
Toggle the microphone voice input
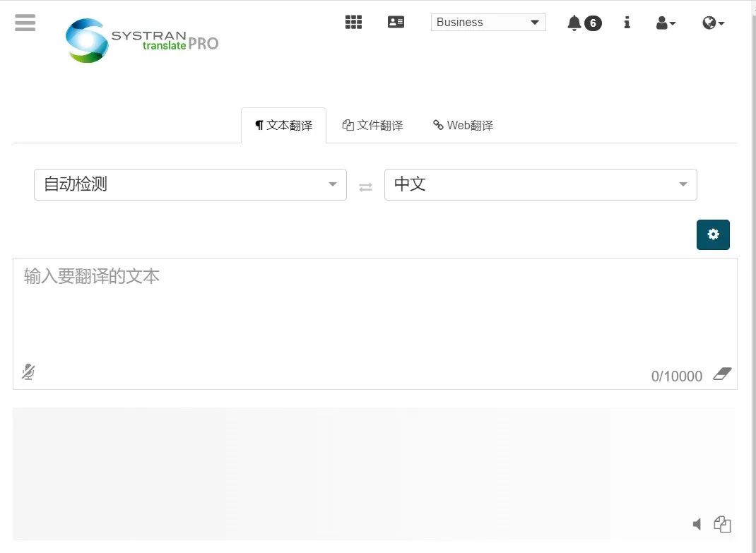click(x=28, y=371)
